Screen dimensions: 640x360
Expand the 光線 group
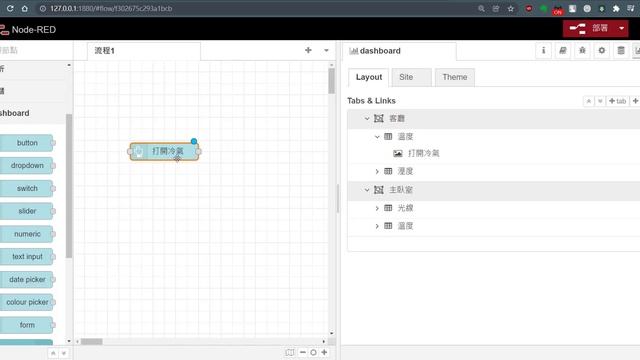pyautogui.click(x=377, y=208)
